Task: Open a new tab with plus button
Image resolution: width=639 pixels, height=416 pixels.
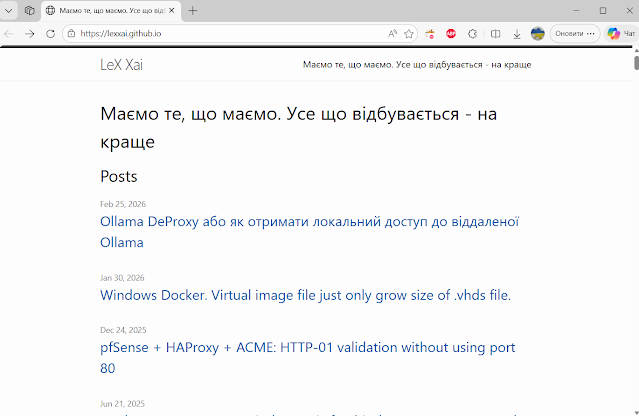Action: [193, 10]
